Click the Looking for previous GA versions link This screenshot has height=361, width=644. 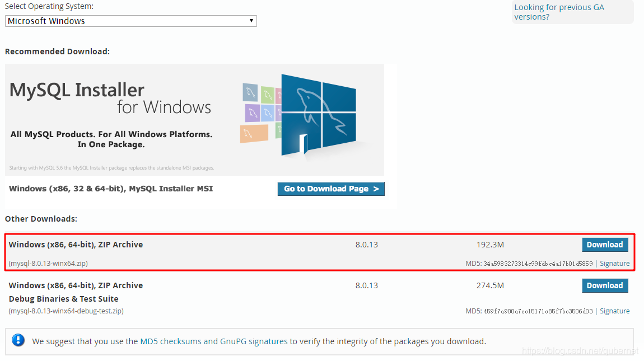pyautogui.click(x=558, y=12)
